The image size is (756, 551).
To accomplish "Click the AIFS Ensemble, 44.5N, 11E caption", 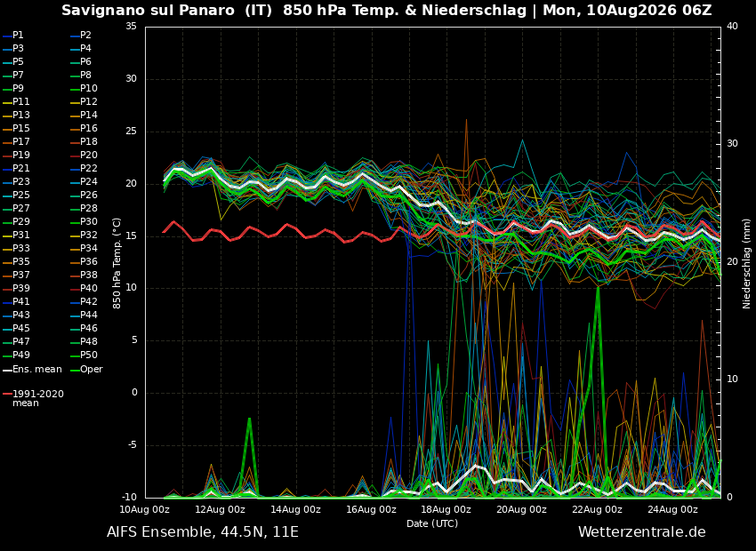I will (203, 532).
